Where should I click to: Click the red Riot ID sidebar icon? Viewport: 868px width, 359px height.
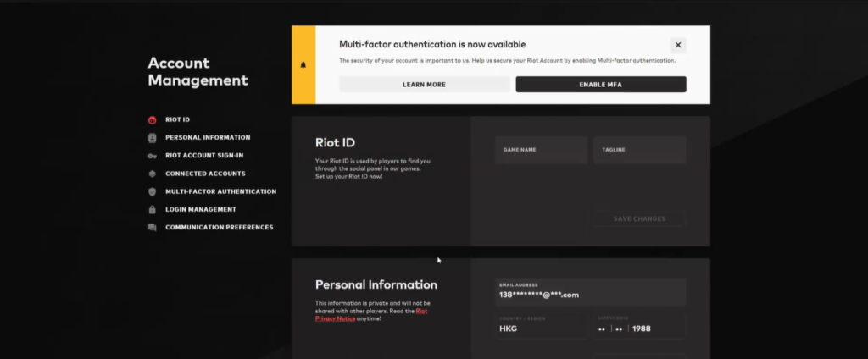(152, 120)
